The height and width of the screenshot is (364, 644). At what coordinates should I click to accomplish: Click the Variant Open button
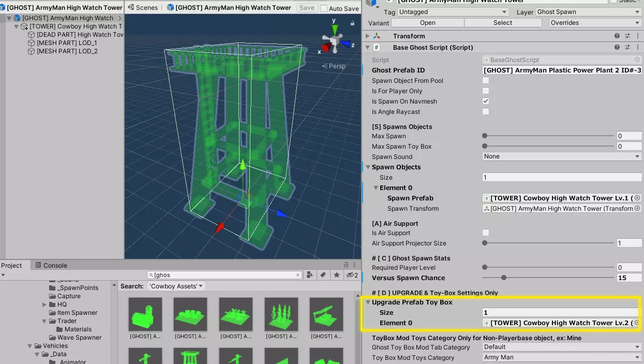pyautogui.click(x=427, y=23)
